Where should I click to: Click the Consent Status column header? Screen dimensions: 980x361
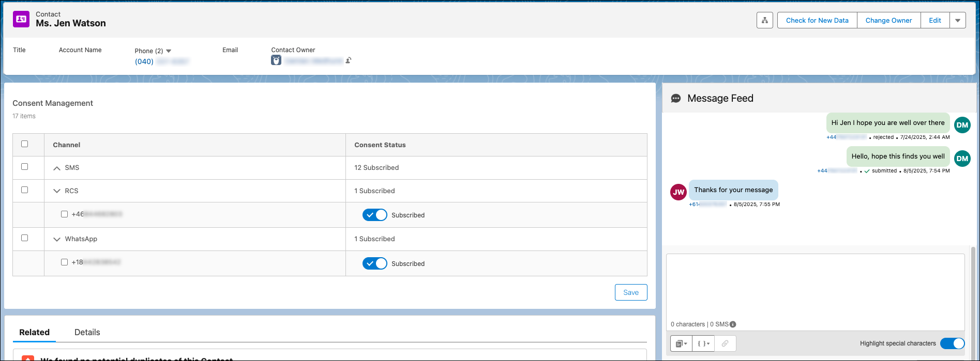click(496, 145)
